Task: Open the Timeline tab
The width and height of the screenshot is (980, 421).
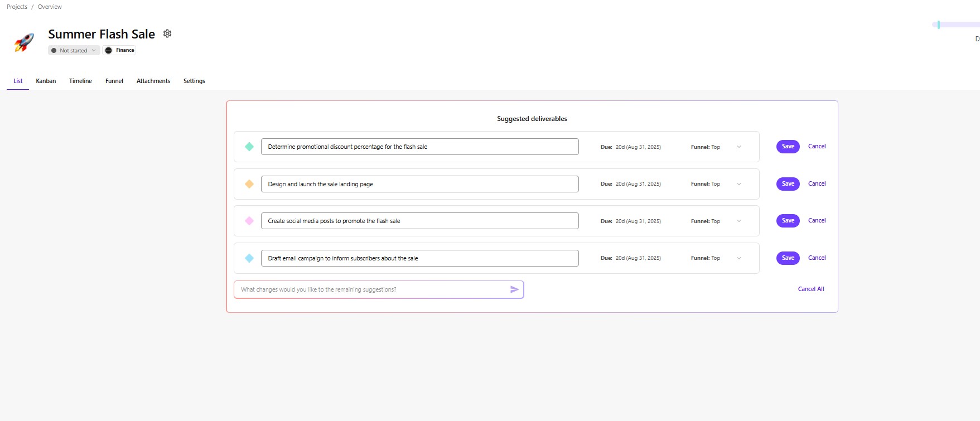Action: tap(80, 81)
